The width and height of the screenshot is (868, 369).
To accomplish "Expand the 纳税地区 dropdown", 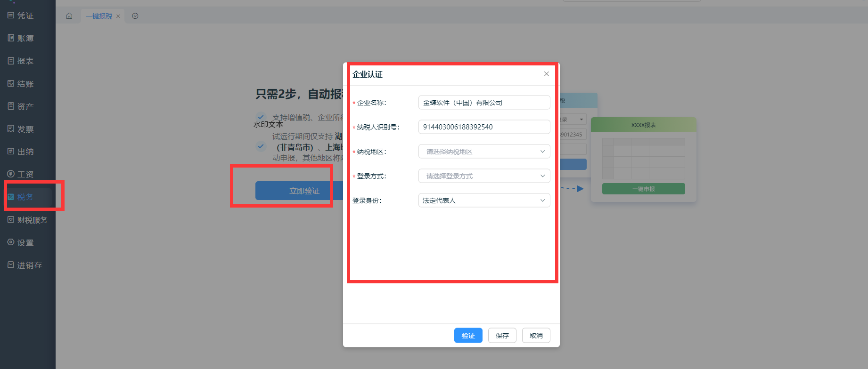I will [484, 152].
